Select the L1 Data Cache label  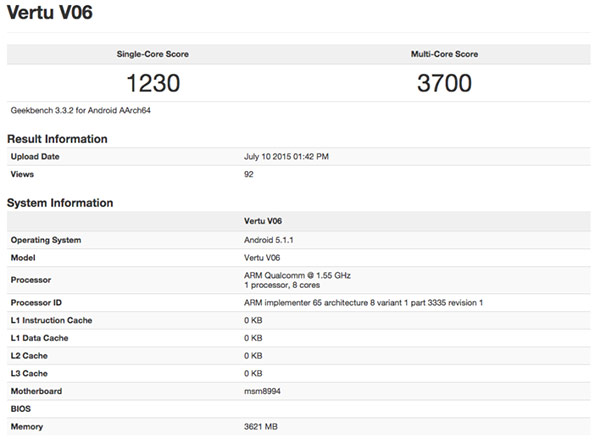[39, 338]
